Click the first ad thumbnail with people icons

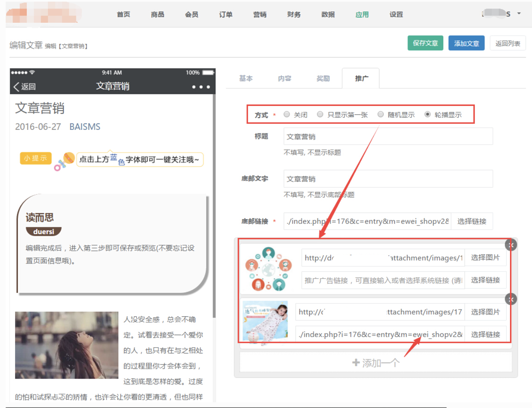click(268, 269)
